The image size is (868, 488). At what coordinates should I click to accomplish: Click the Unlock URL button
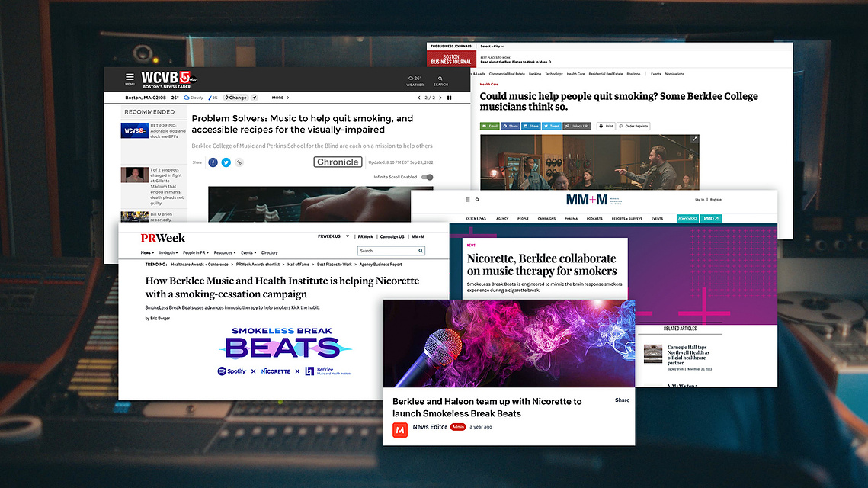[578, 127]
